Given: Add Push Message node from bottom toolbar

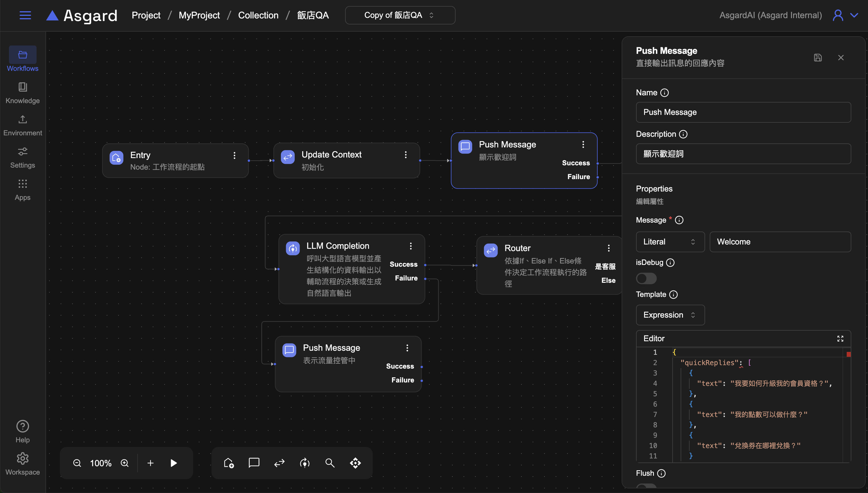Looking at the screenshot, I should (x=254, y=463).
